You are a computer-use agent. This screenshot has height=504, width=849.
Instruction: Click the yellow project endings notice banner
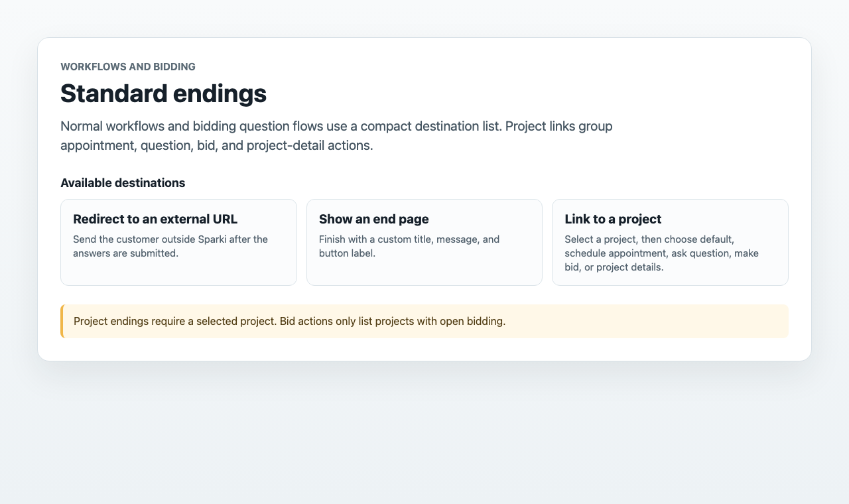coord(424,321)
